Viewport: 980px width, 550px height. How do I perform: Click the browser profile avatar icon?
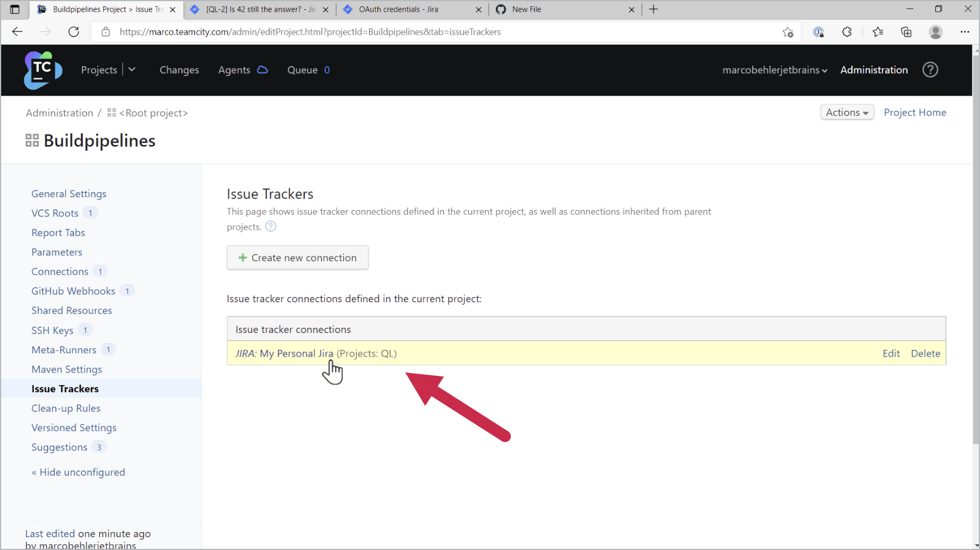(x=935, y=32)
